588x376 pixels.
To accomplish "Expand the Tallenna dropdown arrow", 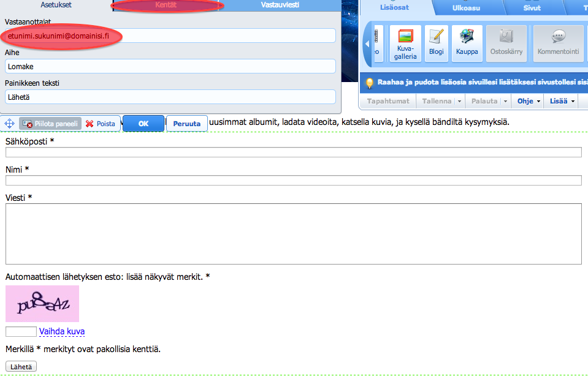I will 457,101.
